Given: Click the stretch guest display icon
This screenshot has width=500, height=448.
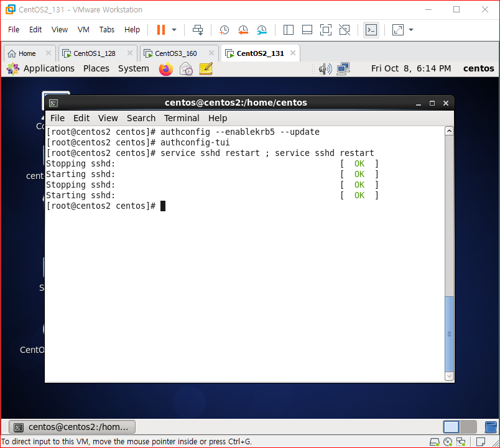Looking at the screenshot, I should 398,30.
